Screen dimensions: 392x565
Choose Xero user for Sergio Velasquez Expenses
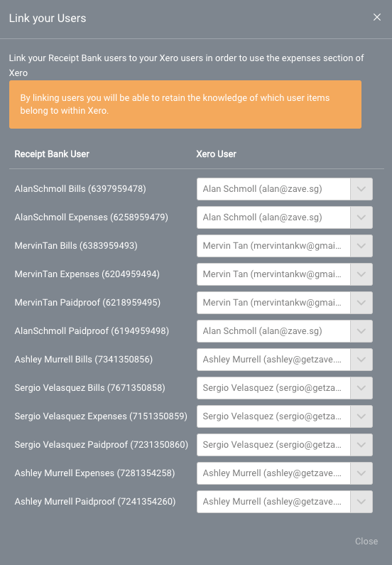284,416
